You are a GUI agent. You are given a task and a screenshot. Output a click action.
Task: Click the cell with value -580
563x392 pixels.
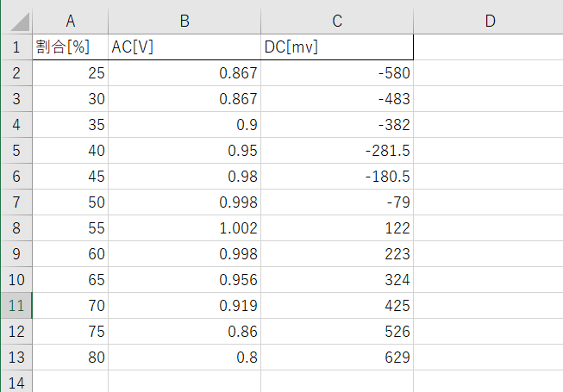(x=337, y=73)
